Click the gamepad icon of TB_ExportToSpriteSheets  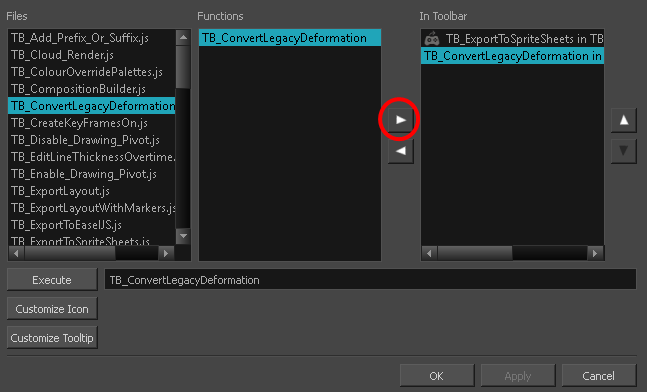pyautogui.click(x=432, y=39)
